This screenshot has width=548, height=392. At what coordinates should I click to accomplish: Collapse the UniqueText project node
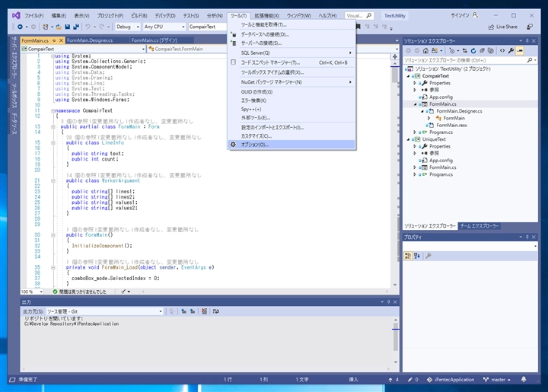(x=408, y=139)
